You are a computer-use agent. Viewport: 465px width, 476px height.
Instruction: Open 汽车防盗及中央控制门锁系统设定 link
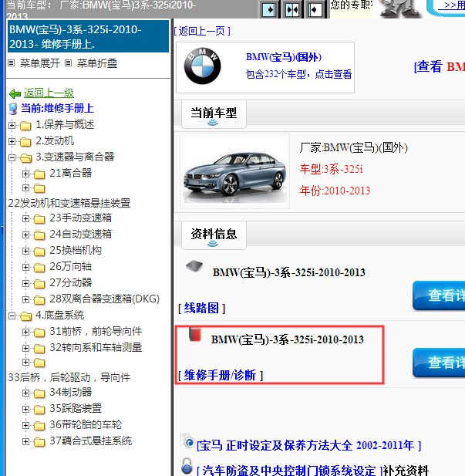[289, 471]
